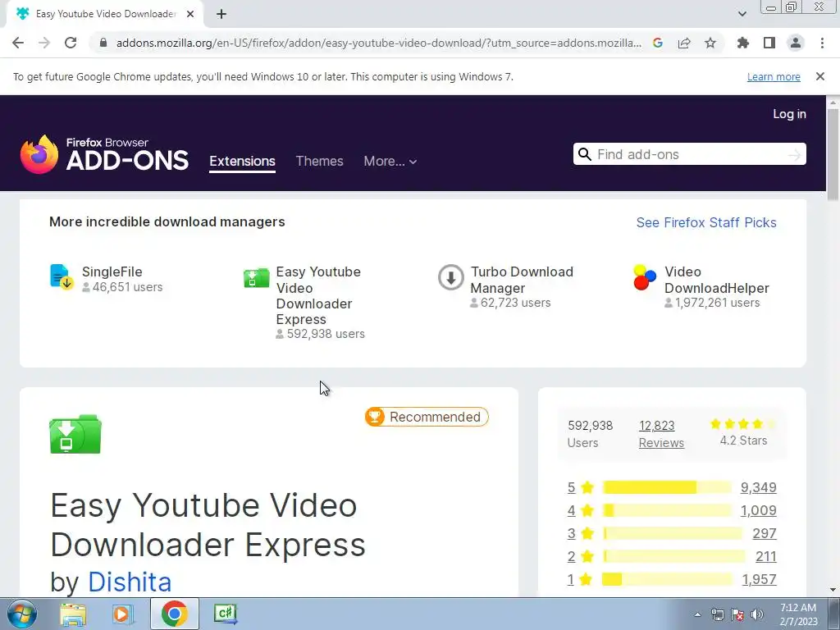Click the 5 star rating bar

pyautogui.click(x=667, y=487)
